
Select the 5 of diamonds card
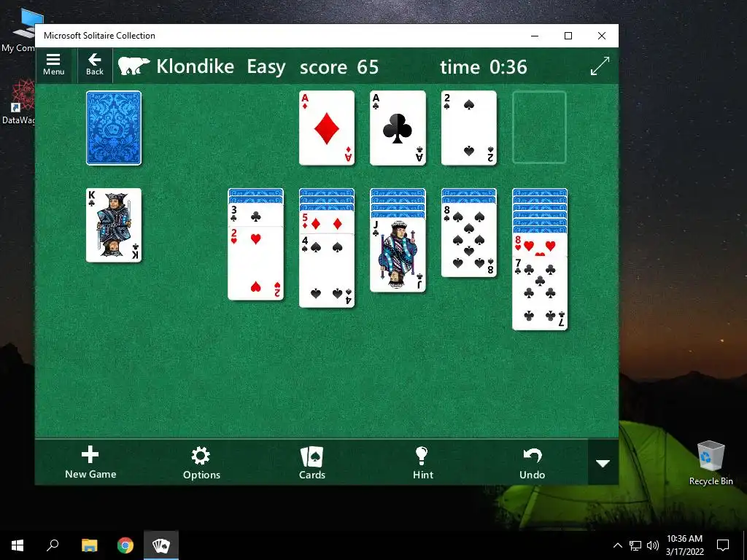pyautogui.click(x=327, y=222)
